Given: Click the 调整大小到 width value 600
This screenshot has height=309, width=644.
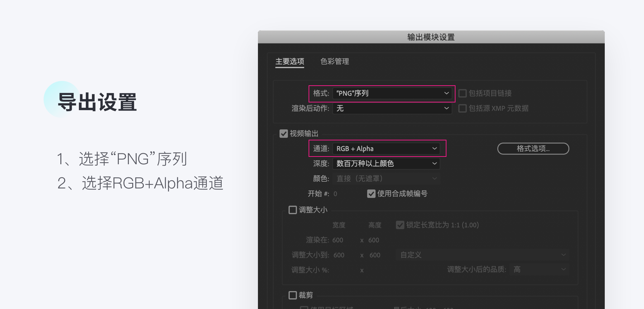Looking at the screenshot, I should pyautogui.click(x=339, y=255).
